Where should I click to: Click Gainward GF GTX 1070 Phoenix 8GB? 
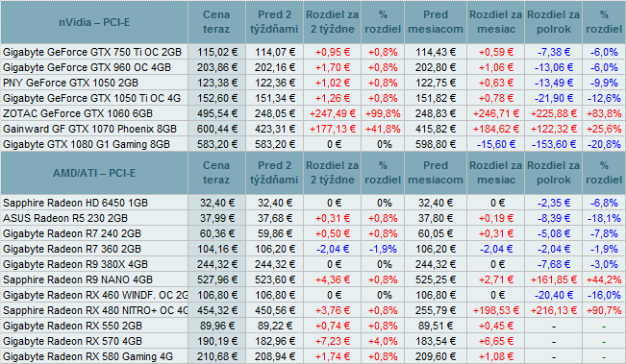(89, 129)
